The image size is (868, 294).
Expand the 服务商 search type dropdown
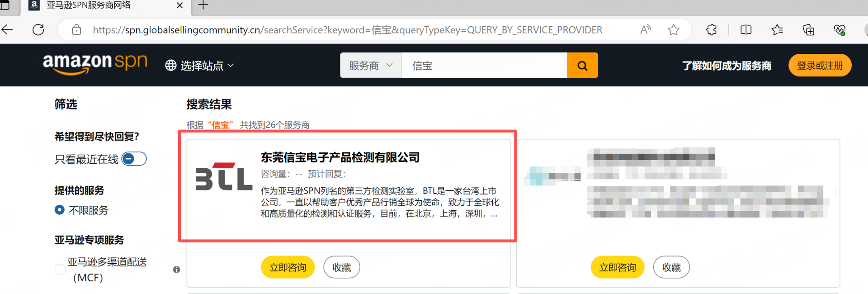click(x=371, y=65)
